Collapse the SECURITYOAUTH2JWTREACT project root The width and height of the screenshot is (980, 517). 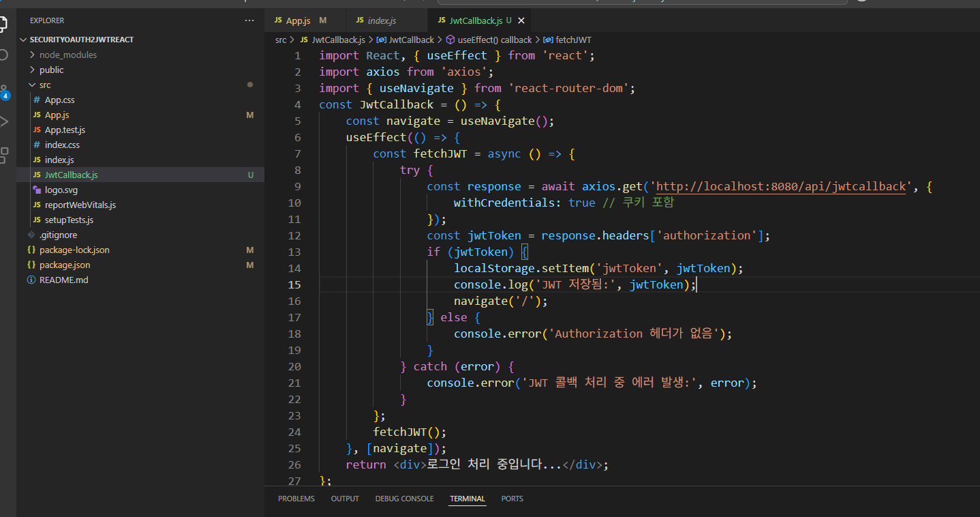(81, 40)
